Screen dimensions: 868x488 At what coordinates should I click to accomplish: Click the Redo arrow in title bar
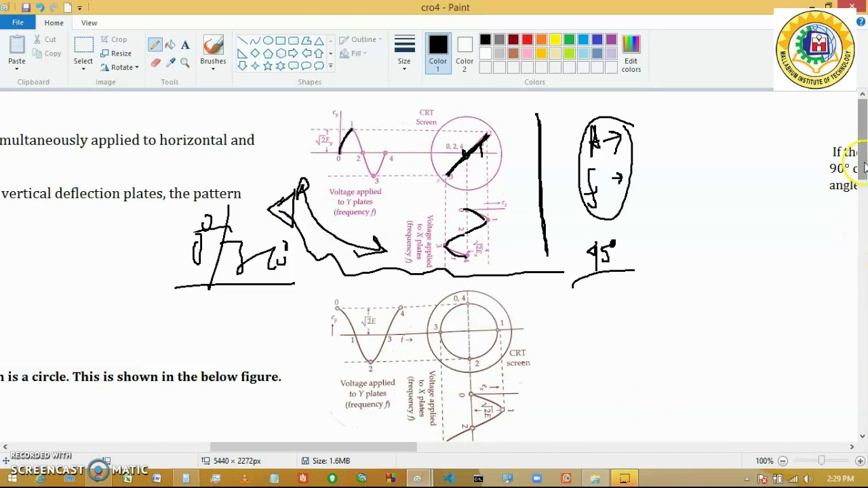[54, 7]
